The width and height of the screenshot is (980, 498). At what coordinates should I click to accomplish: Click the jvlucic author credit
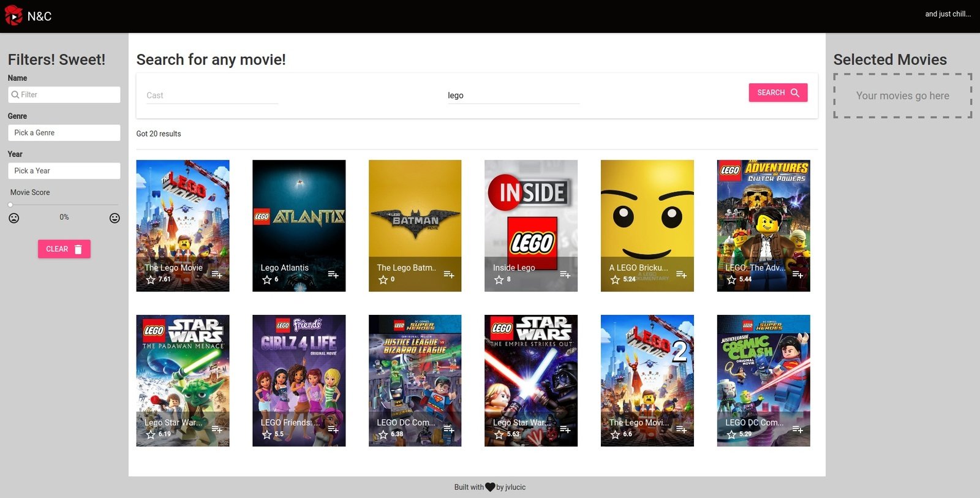(511, 487)
